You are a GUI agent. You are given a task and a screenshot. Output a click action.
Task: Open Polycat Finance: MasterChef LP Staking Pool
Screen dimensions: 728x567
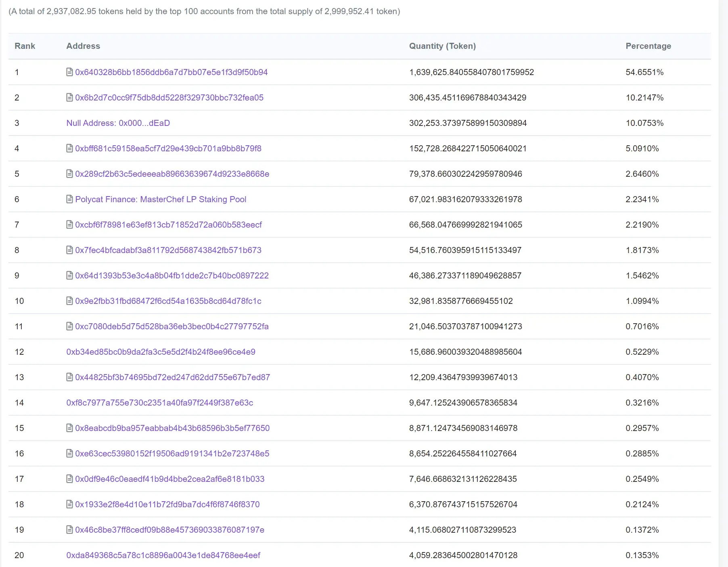click(x=161, y=199)
